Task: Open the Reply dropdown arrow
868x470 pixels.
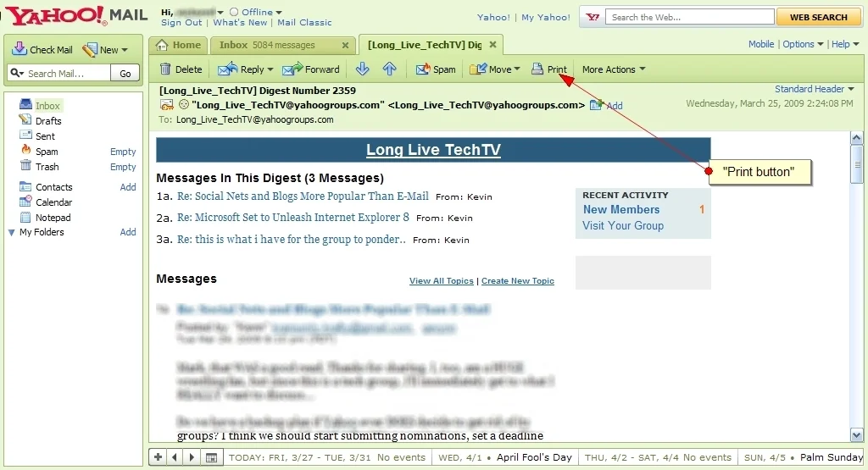Action: pyautogui.click(x=270, y=69)
